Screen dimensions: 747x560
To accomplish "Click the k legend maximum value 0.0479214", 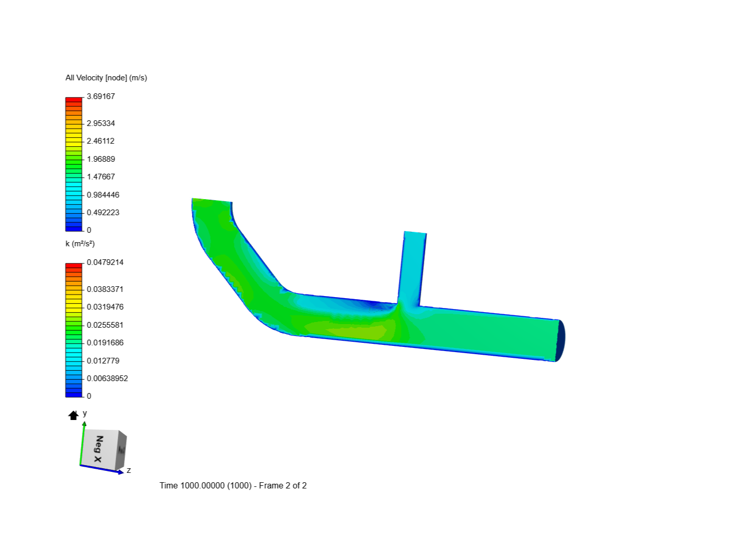I will point(105,262).
